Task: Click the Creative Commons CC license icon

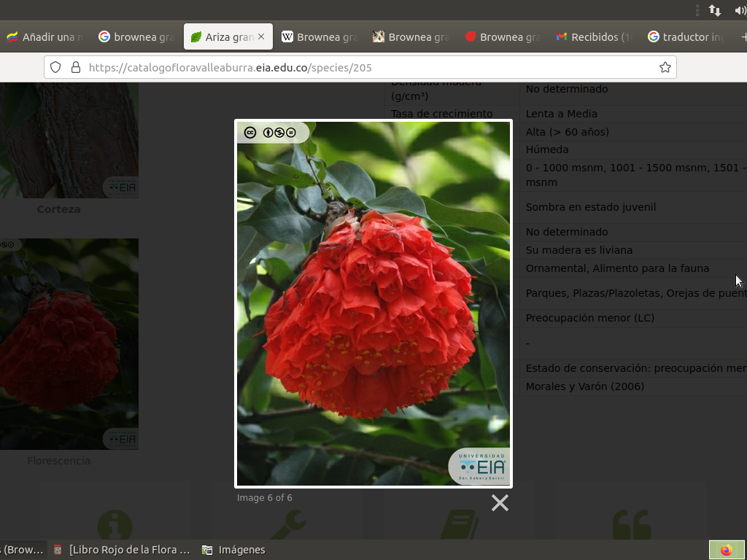Action: 250,133
